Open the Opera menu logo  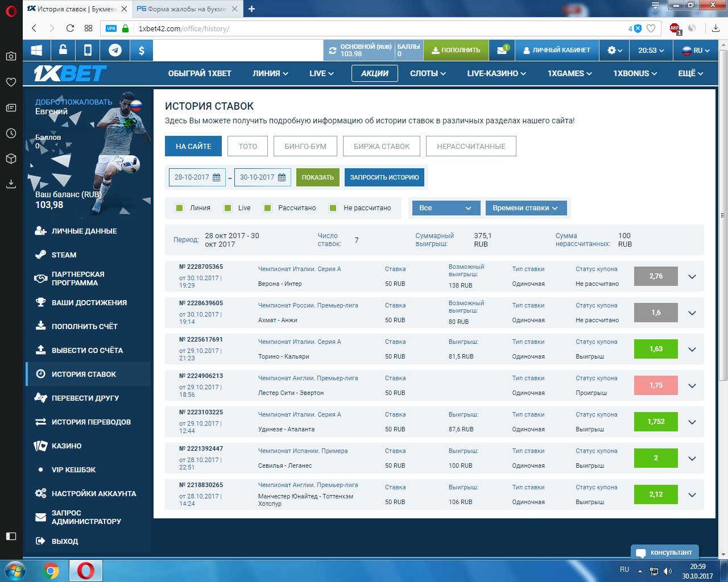click(x=11, y=11)
